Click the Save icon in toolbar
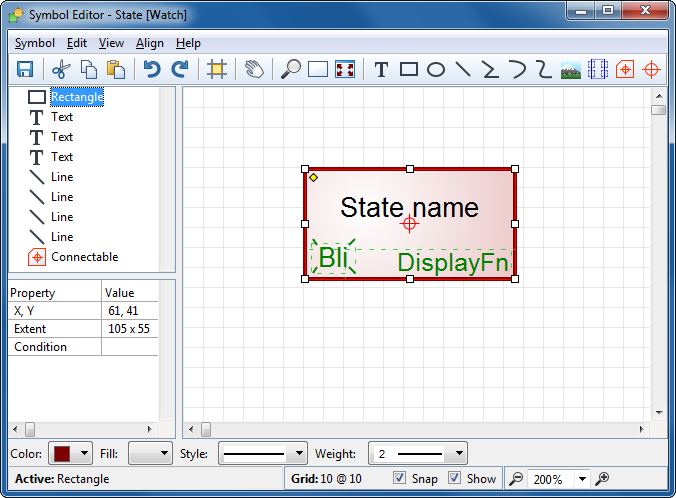 (25, 69)
